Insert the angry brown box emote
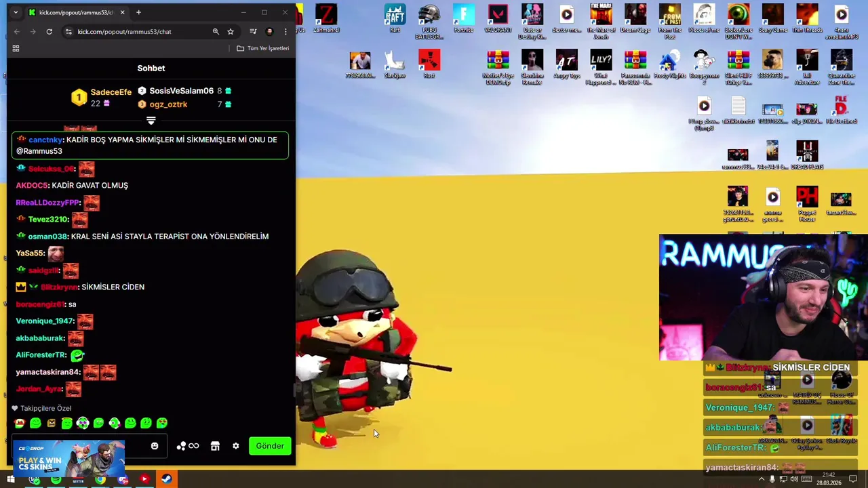 [x=51, y=423]
